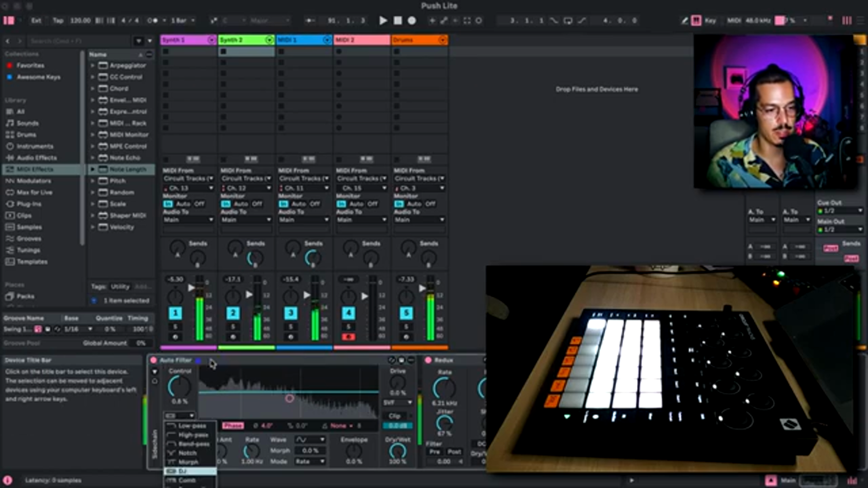The width and height of the screenshot is (868, 488).
Task: Enable In monitoring on the MIDI 2 track
Action: point(341,204)
